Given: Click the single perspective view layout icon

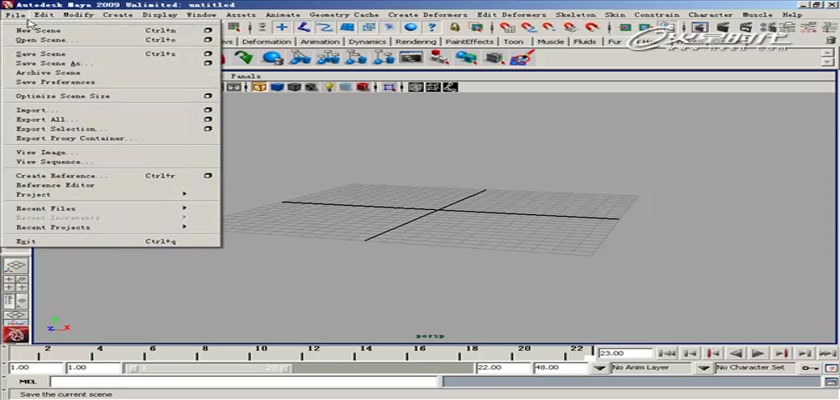Looking at the screenshot, I should [16, 266].
